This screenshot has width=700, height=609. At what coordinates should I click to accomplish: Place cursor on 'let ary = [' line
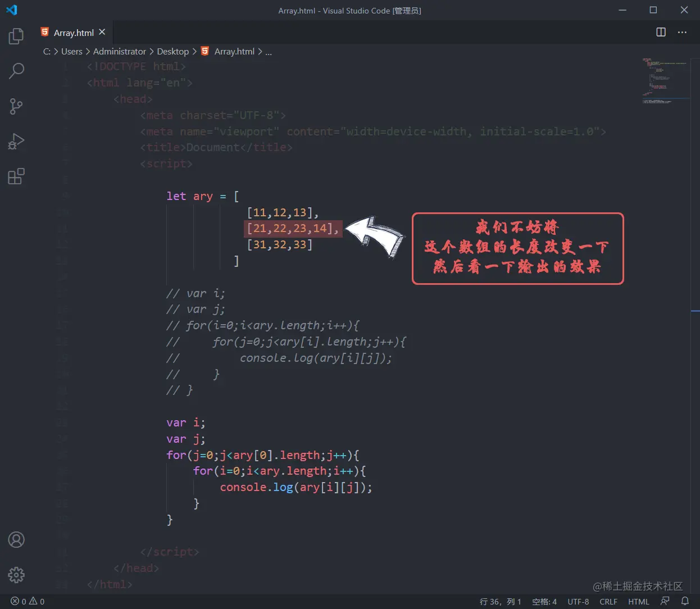coord(202,196)
